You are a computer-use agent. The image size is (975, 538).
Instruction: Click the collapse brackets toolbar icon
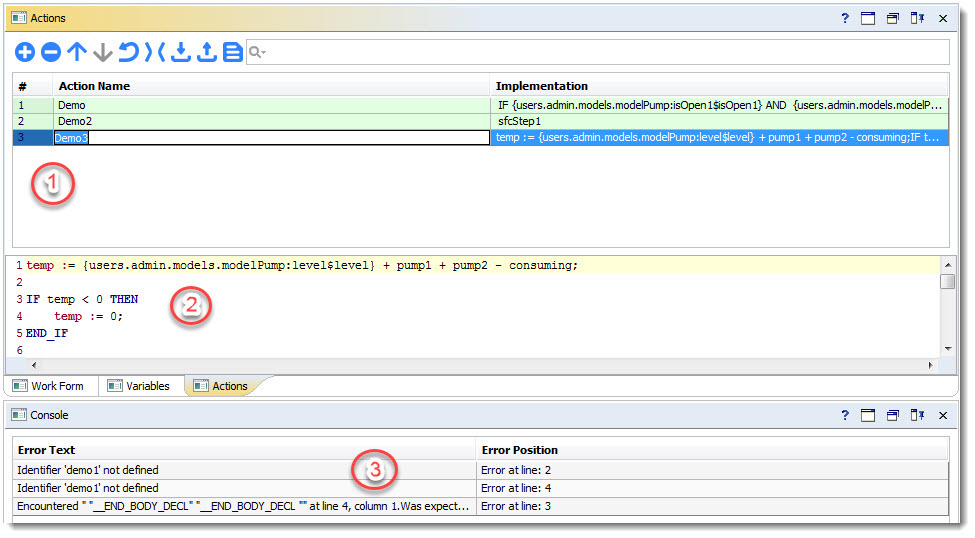click(x=155, y=53)
